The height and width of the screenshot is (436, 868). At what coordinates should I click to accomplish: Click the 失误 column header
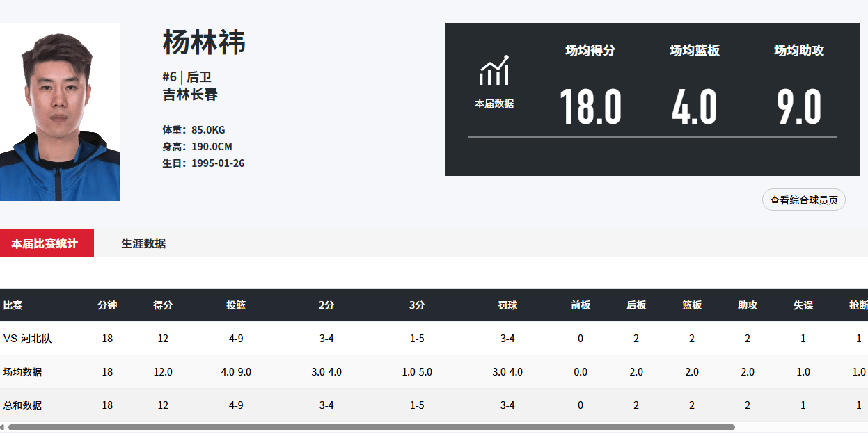803,305
